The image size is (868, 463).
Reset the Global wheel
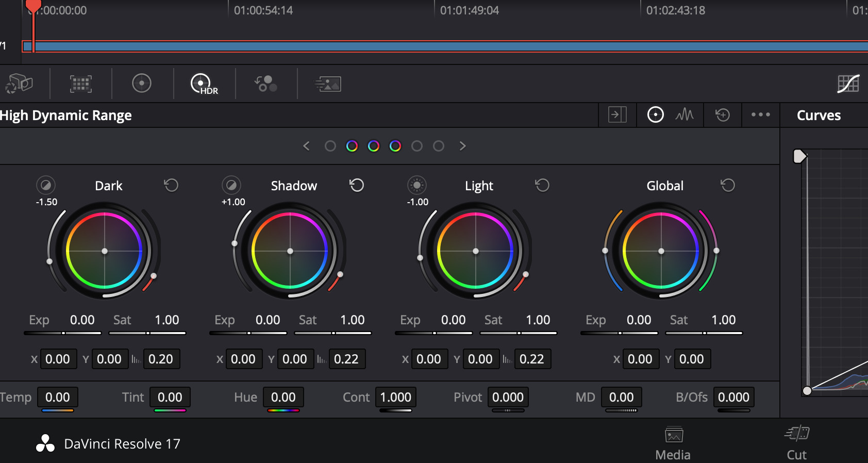tap(728, 185)
